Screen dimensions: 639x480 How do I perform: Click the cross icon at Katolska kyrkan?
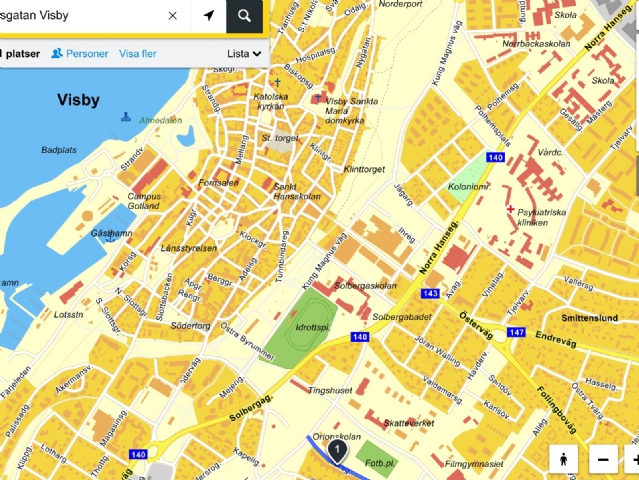point(278,83)
